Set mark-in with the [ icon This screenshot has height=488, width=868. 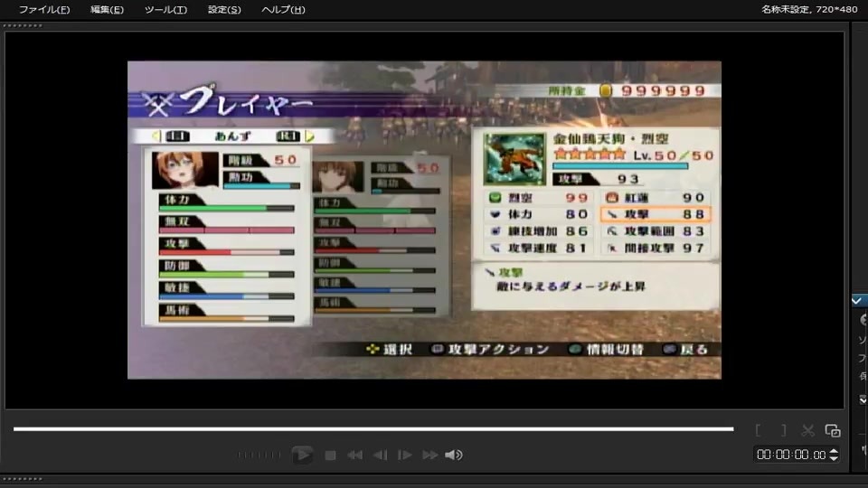tap(759, 430)
